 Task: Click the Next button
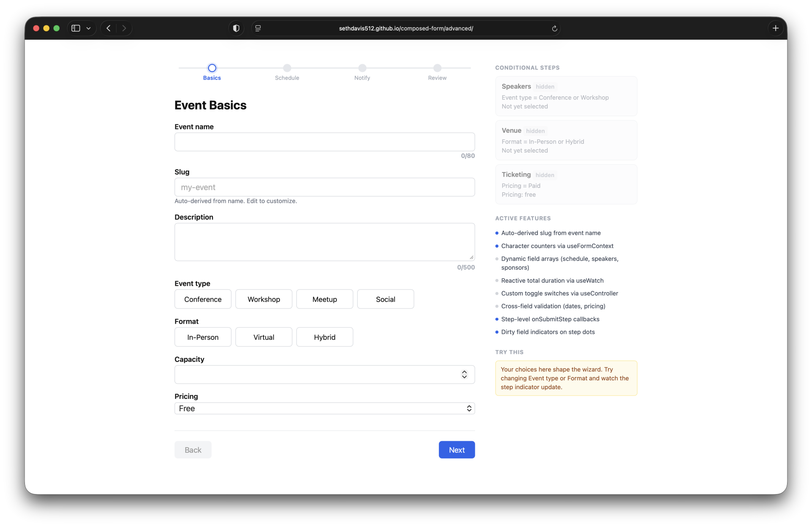456,450
